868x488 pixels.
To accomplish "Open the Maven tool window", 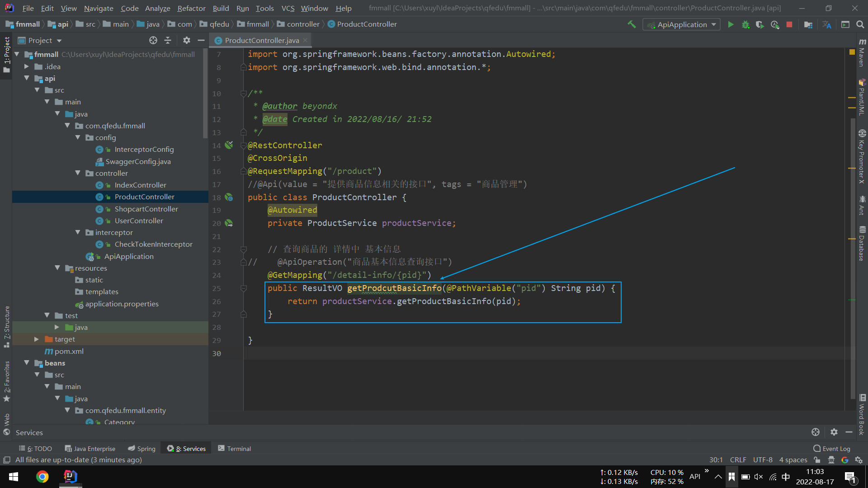I will 862,52.
